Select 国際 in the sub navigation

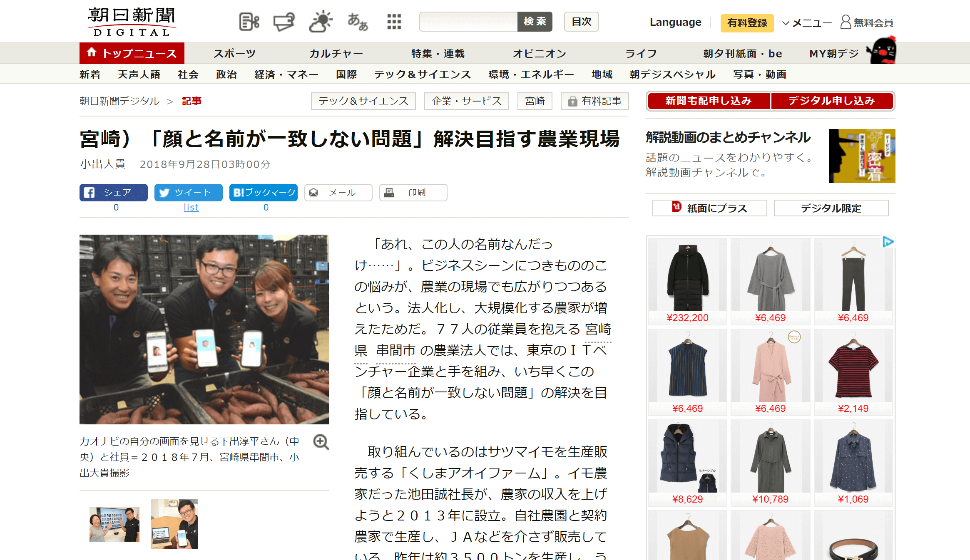coord(346,74)
